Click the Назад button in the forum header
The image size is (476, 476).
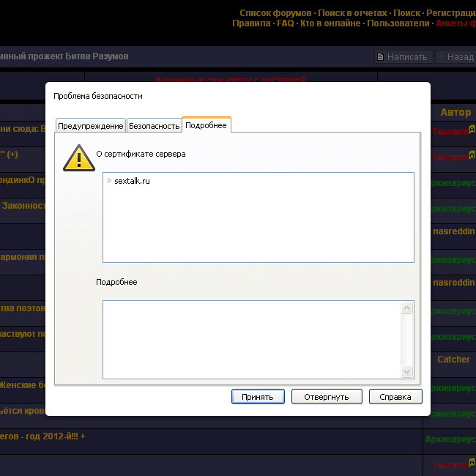tap(455, 57)
